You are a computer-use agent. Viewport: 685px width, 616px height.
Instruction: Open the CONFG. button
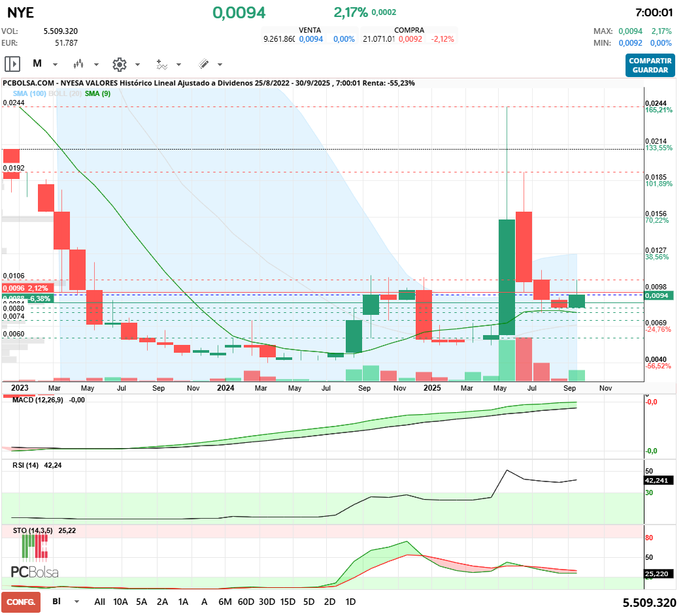(x=21, y=602)
